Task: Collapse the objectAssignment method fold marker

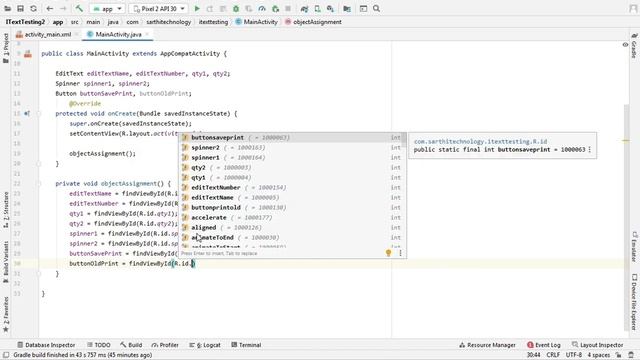Action: (39, 184)
